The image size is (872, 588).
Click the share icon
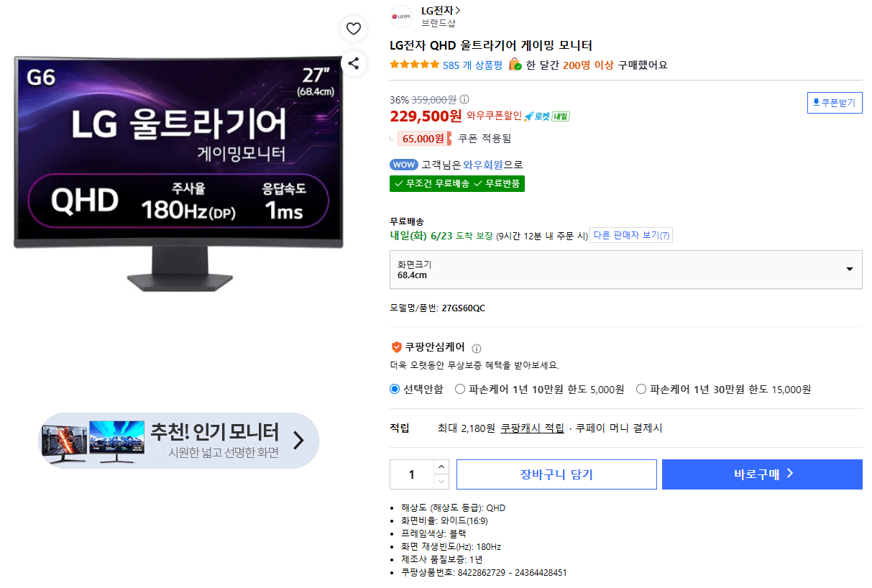(353, 63)
